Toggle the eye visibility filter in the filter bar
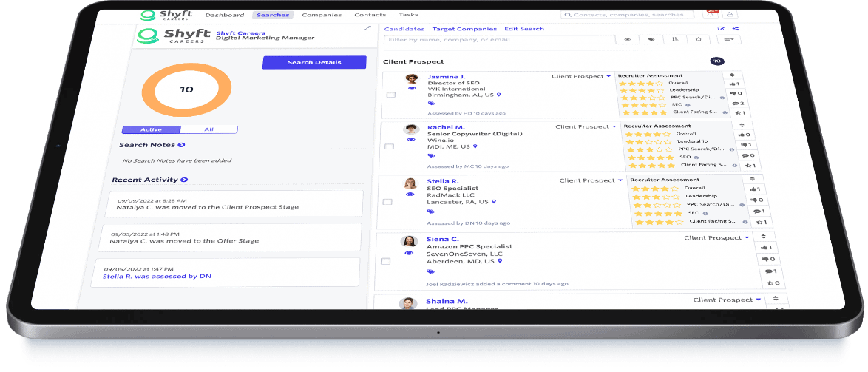The height and width of the screenshot is (372, 868). (x=628, y=40)
